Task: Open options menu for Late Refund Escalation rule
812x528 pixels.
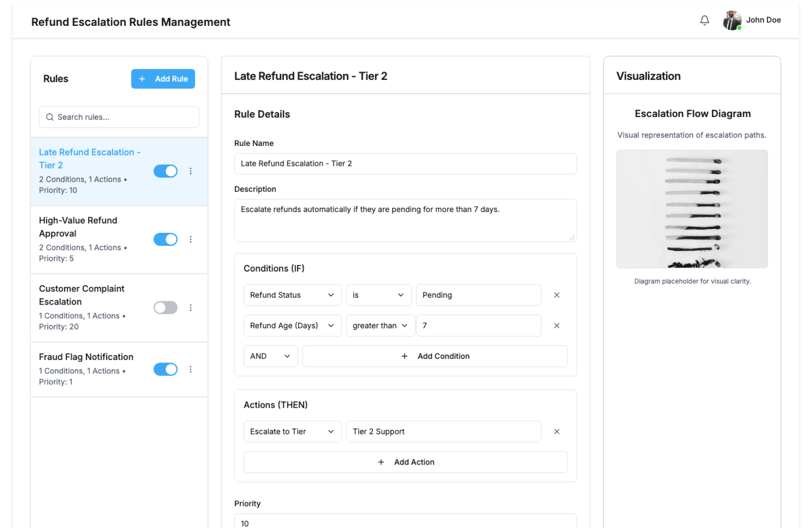Action: pyautogui.click(x=191, y=171)
